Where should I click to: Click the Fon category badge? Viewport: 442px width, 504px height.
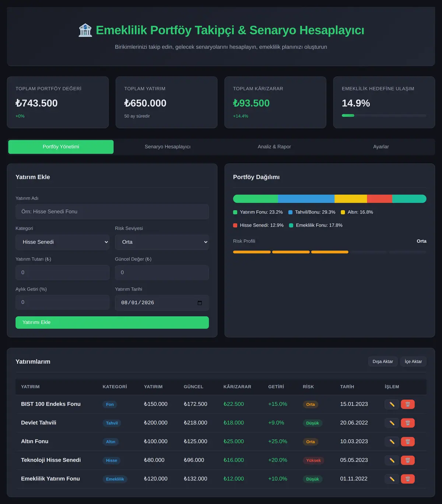(110, 404)
